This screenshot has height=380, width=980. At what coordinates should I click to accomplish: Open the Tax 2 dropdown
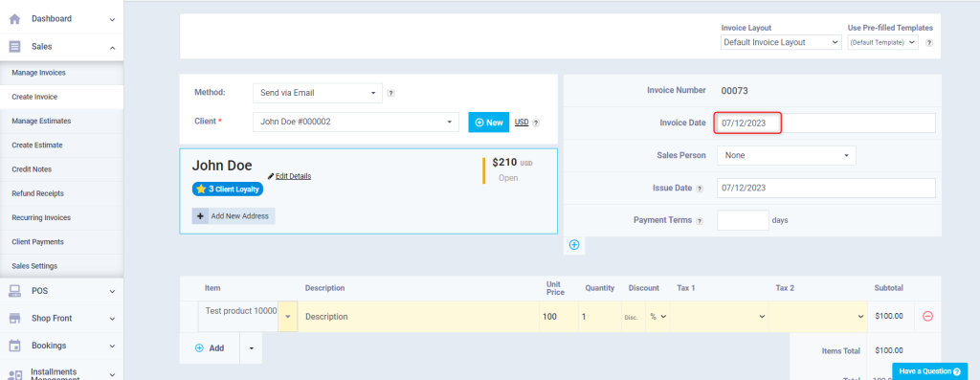pos(818,317)
